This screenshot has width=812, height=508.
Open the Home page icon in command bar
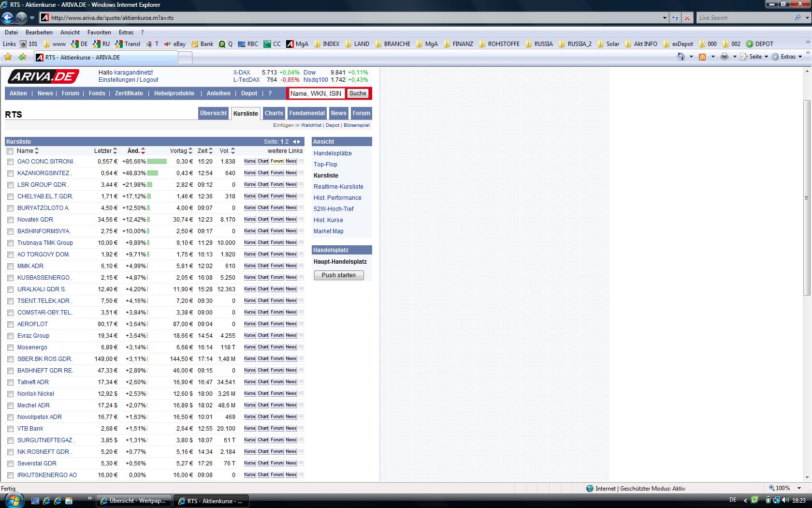click(x=681, y=57)
